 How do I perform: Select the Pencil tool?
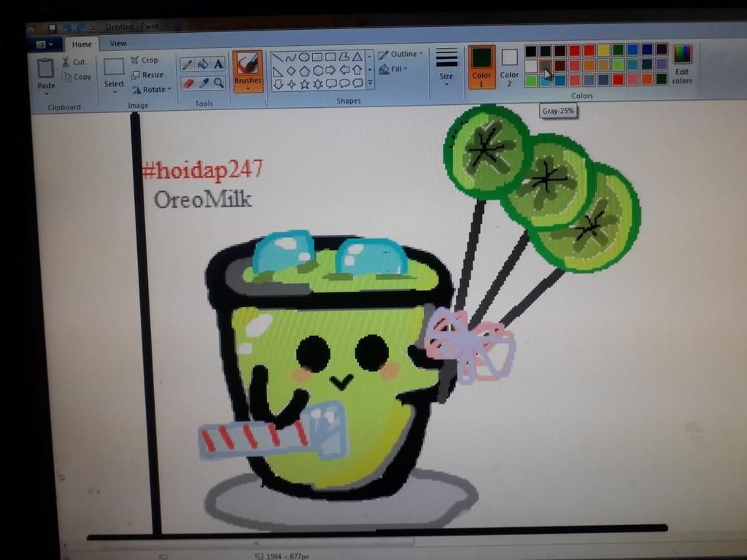coord(187,64)
